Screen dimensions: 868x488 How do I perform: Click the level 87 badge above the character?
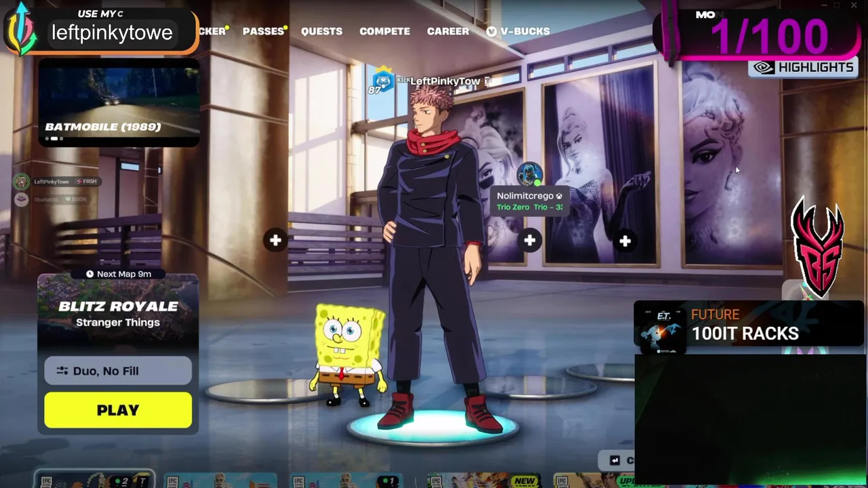382,81
